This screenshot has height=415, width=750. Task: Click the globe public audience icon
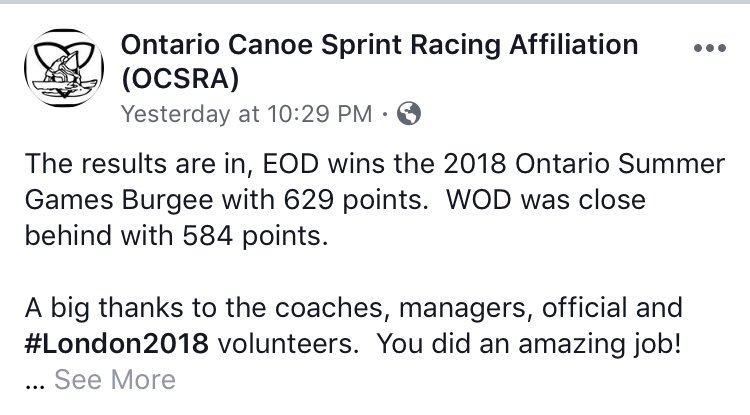[407, 114]
